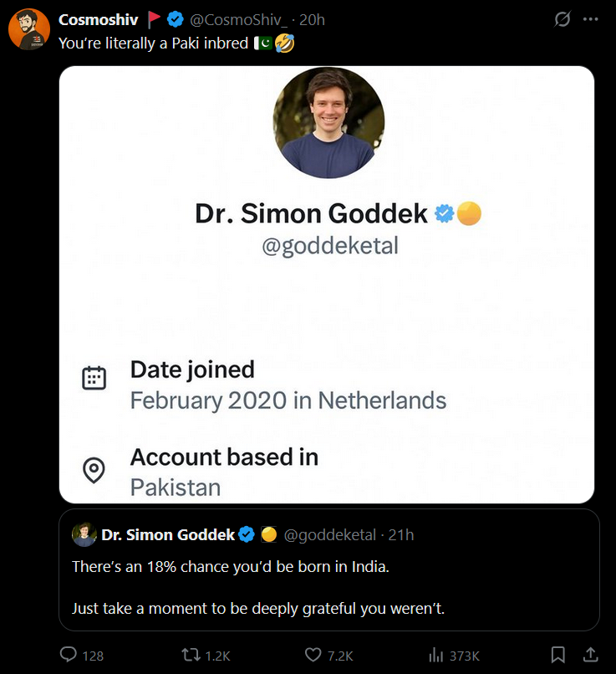
Task: Click the red flag next to Cosmoshiv
Action: coord(154,19)
